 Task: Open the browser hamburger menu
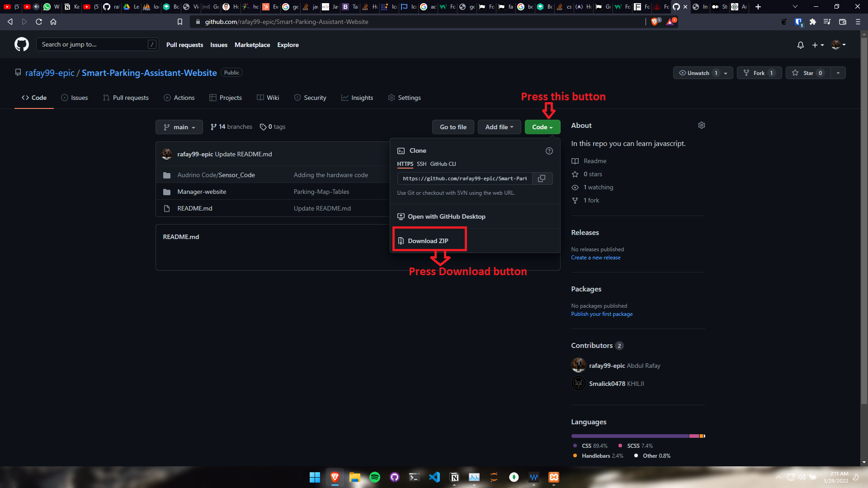tap(858, 22)
